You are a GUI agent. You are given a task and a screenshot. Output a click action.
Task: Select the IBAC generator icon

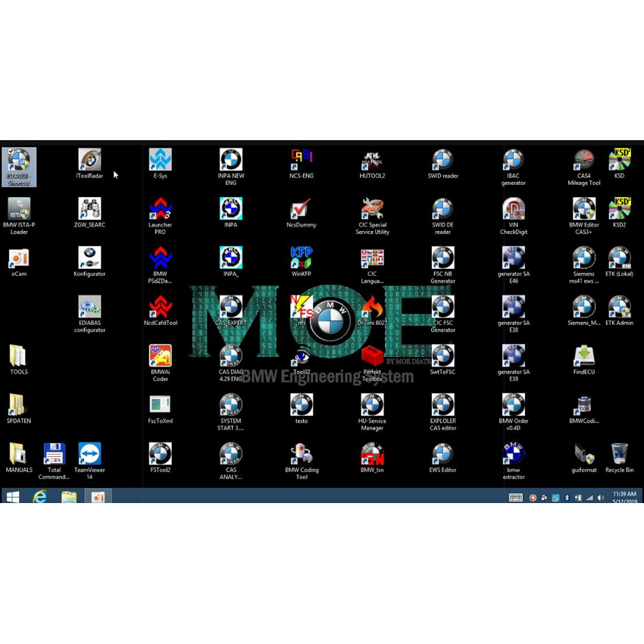tap(514, 167)
